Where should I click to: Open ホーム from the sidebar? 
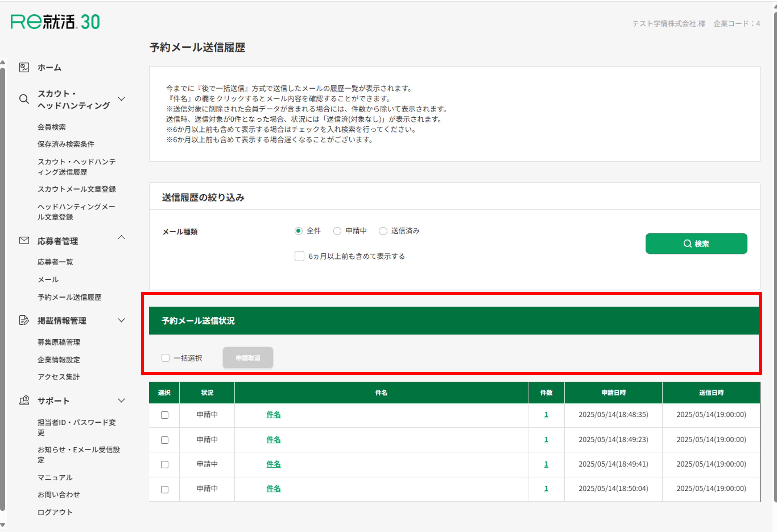(49, 67)
